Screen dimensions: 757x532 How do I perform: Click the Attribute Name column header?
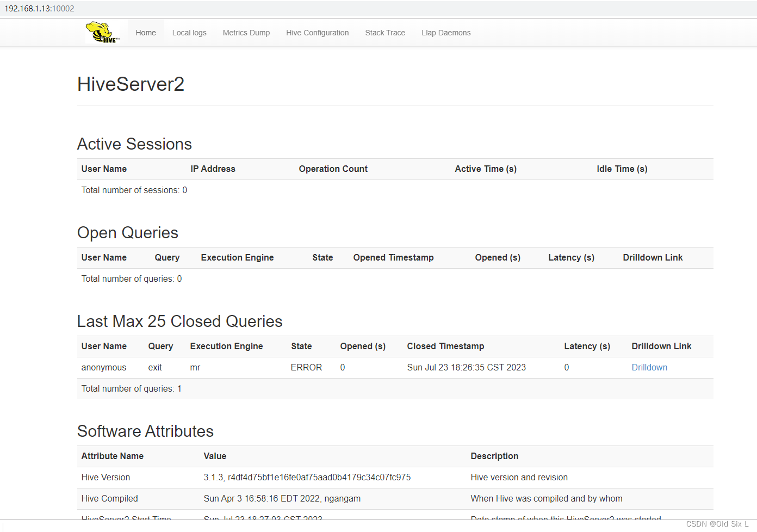pos(113,456)
